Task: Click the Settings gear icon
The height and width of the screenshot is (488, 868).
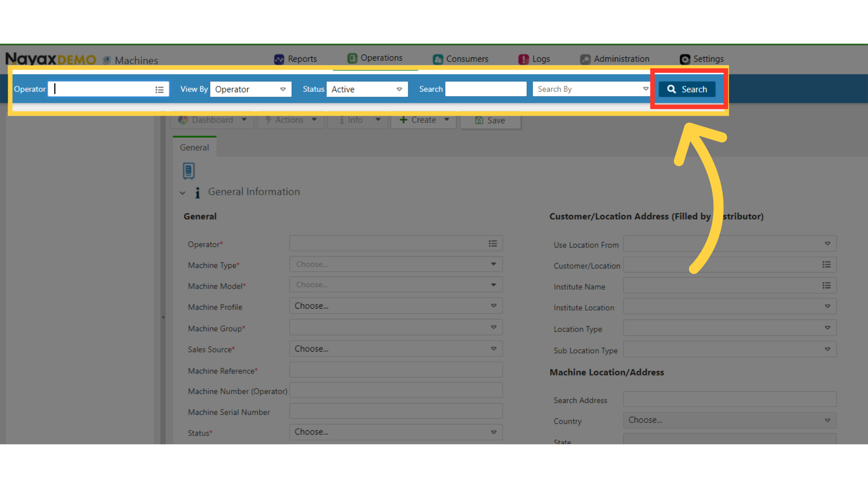Action: coord(685,59)
